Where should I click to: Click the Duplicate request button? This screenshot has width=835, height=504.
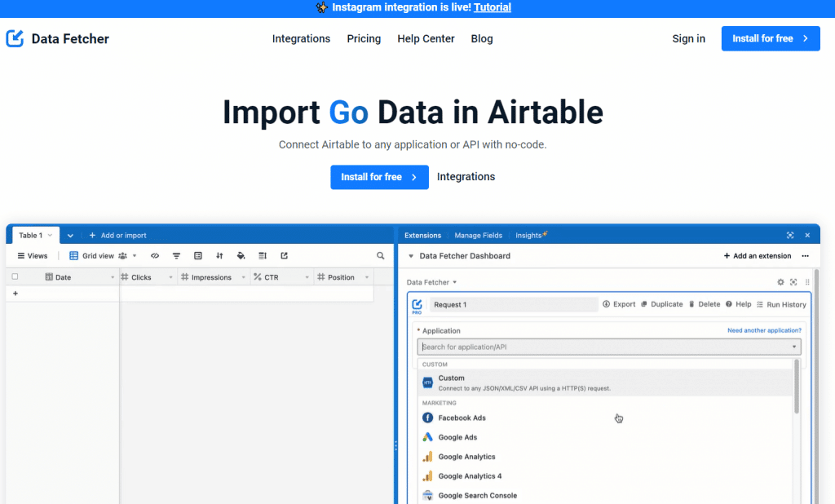(661, 304)
